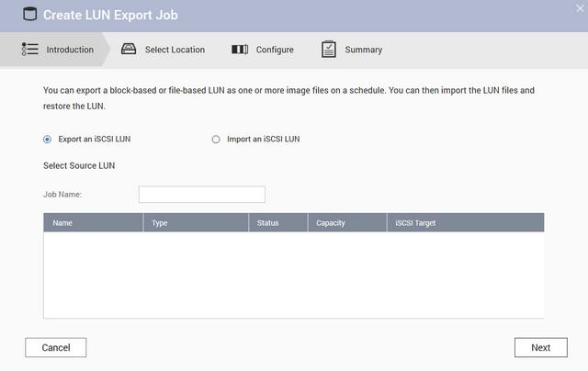
Task: Click the Introduction step list icon
Action: pos(30,49)
